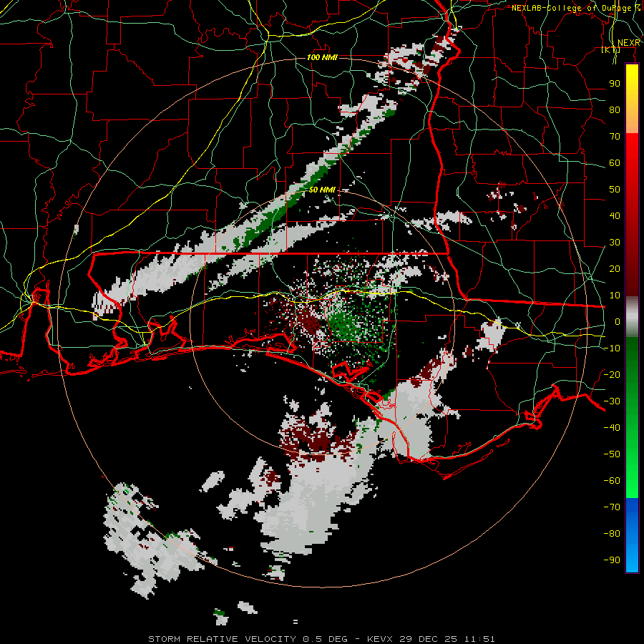644x644 pixels.
Task: Click the positive 10 value on the velocity scale
Action: point(615,296)
